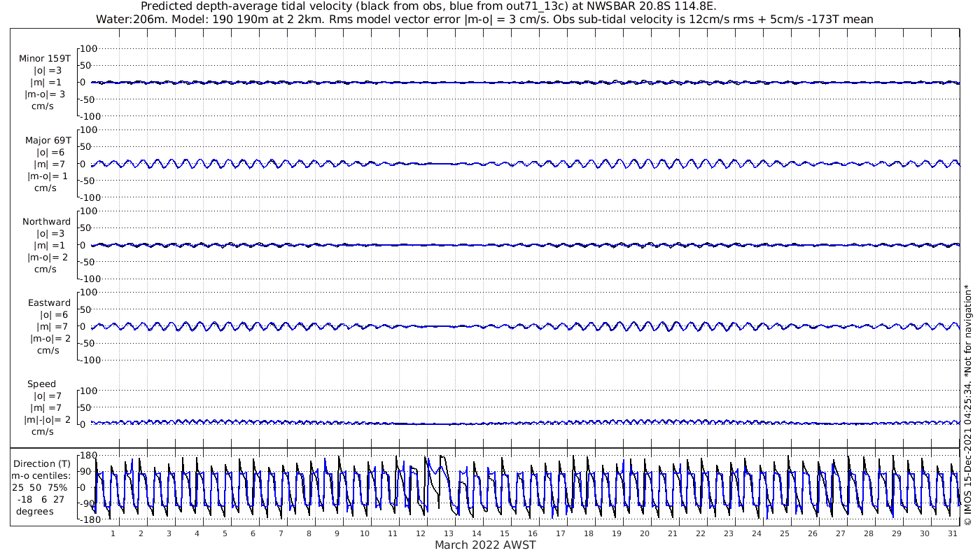Click the 'Eastward' panel label
The height and width of the screenshot is (560, 980).
49,302
